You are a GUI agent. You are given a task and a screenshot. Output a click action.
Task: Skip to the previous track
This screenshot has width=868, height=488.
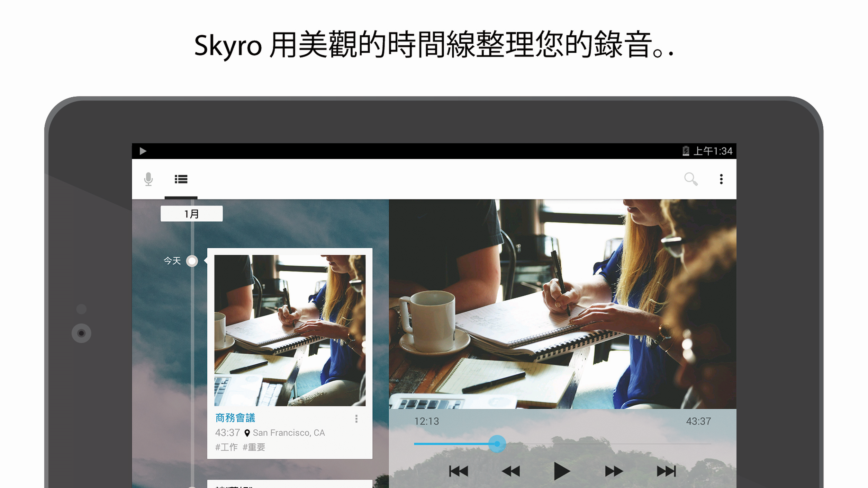tap(459, 471)
